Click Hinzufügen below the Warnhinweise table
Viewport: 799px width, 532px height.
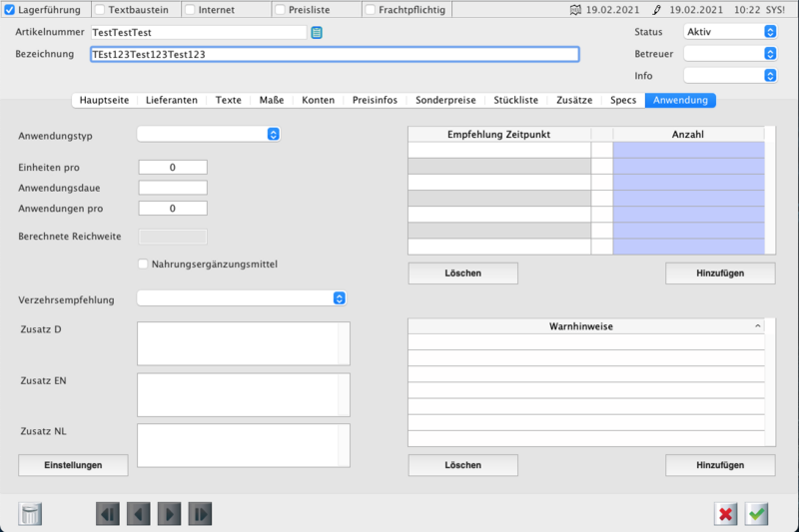706,465
